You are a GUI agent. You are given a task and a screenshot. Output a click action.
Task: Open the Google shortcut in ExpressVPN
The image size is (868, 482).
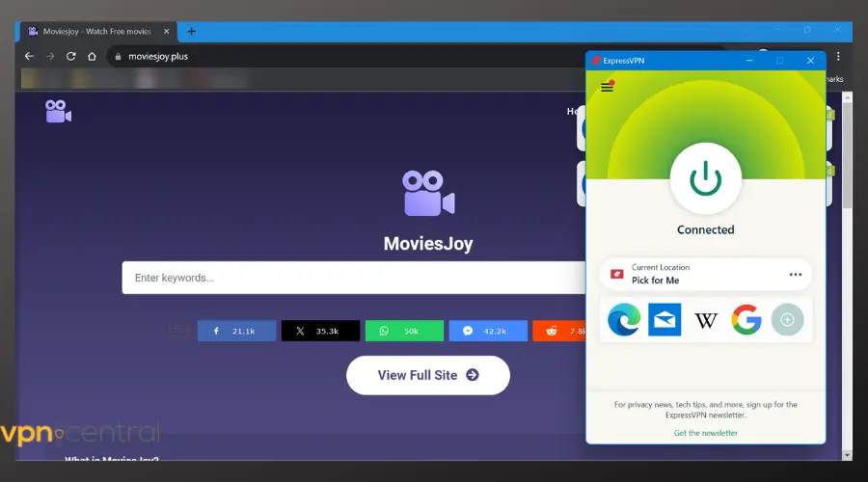click(x=746, y=319)
